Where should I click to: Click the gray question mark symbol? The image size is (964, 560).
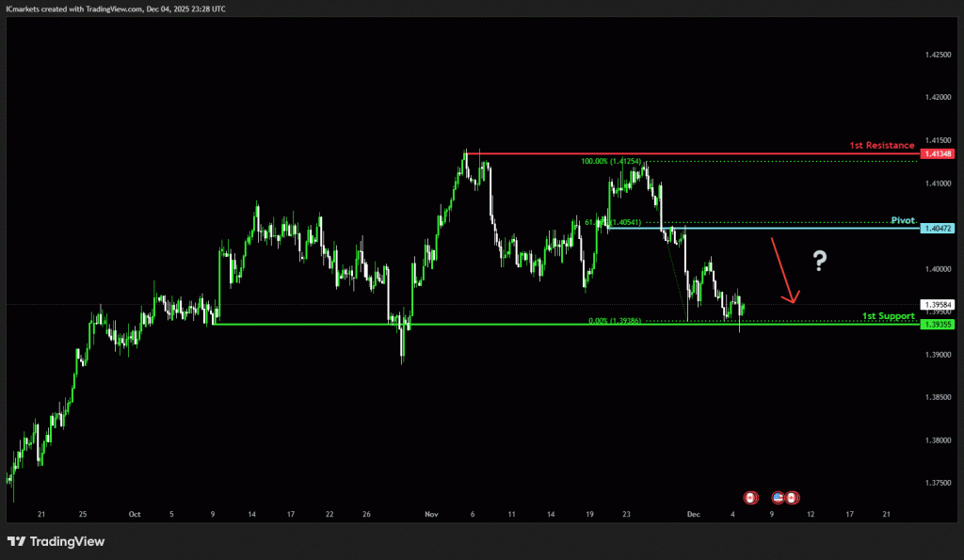point(820,262)
